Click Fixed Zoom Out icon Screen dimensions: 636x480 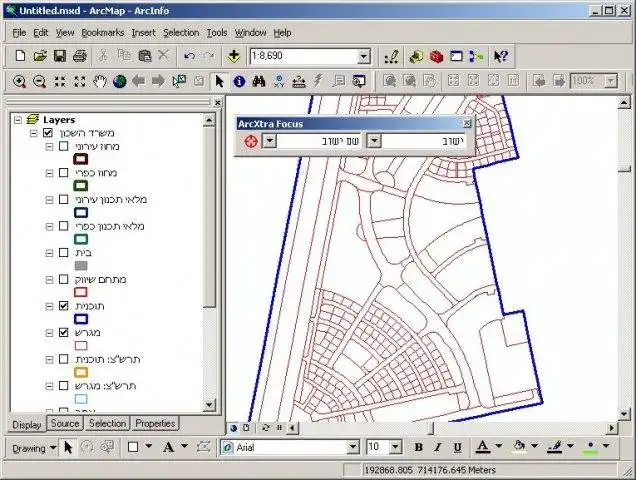tap(80, 81)
